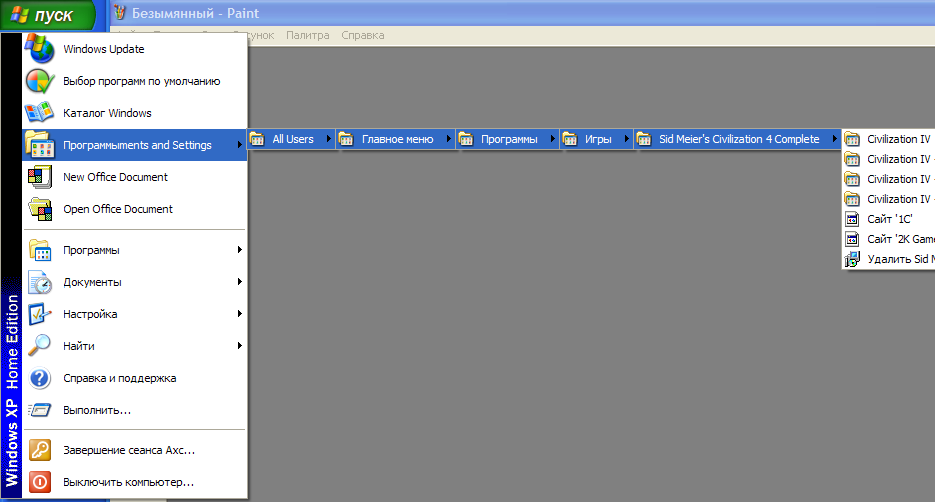
Task: Open Open Office Document label
Action: coord(118,209)
